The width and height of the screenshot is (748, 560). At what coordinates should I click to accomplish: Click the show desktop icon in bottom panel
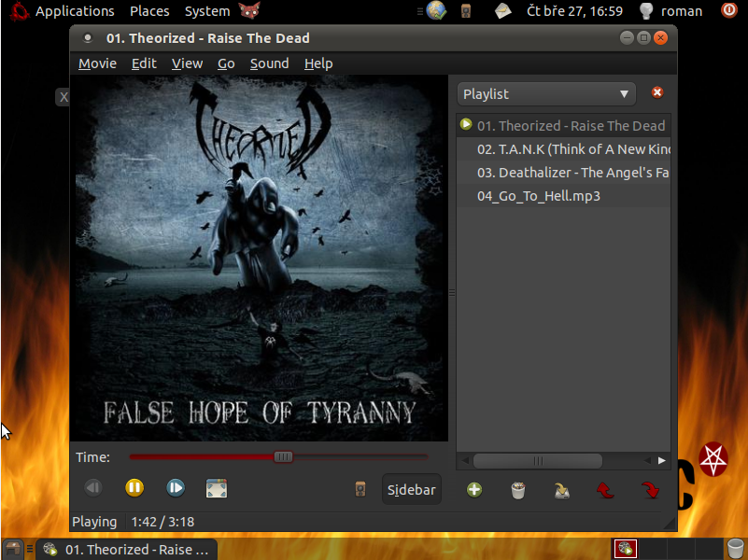click(12, 549)
